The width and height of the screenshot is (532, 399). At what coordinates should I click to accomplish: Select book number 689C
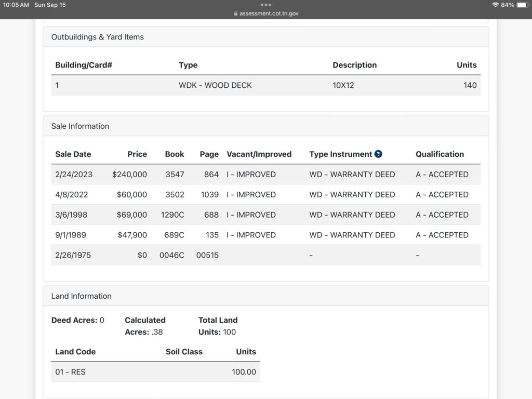(x=174, y=235)
